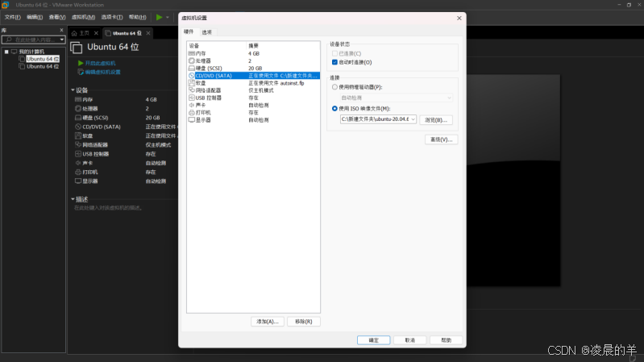The height and width of the screenshot is (362, 644).
Task: Open the library search box dropdown arrow
Action: [x=61, y=40]
